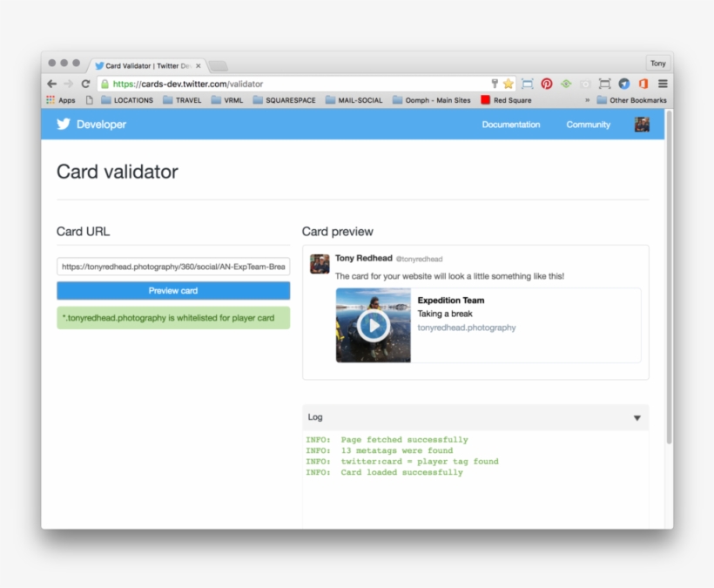This screenshot has height=588, width=714.
Task: Click the browser forward arrow
Action: pyautogui.click(x=68, y=84)
